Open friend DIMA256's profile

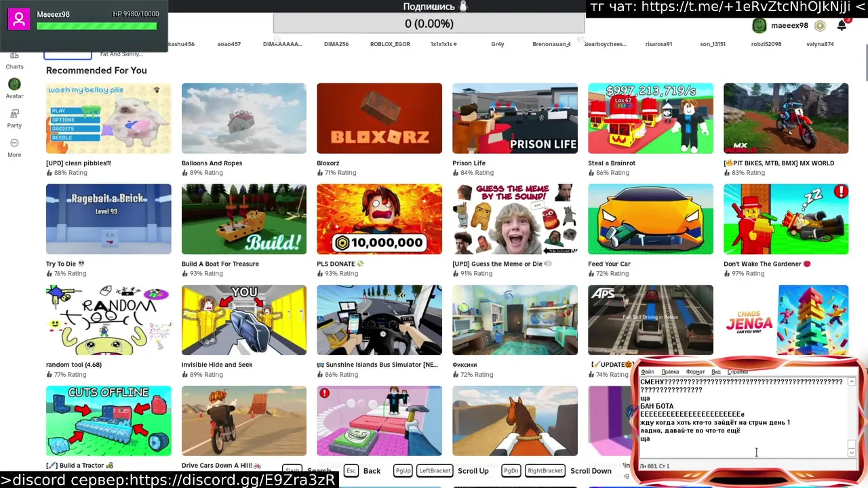click(336, 44)
